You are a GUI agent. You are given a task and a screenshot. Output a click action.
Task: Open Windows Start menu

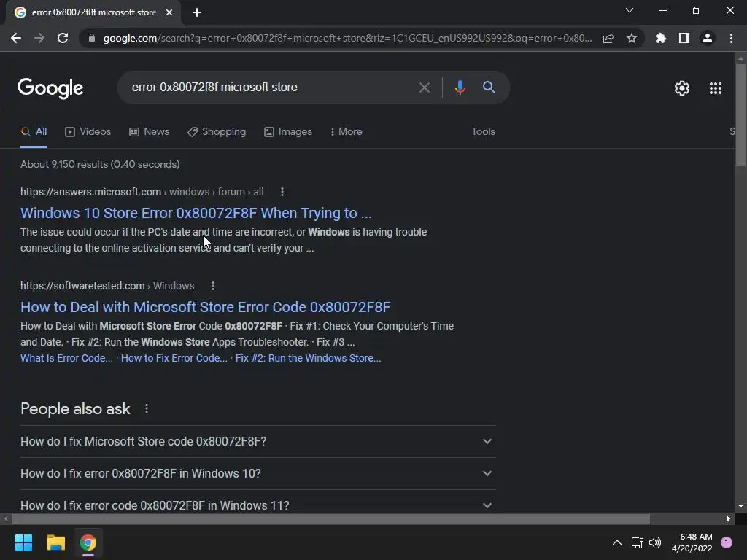coord(23,542)
